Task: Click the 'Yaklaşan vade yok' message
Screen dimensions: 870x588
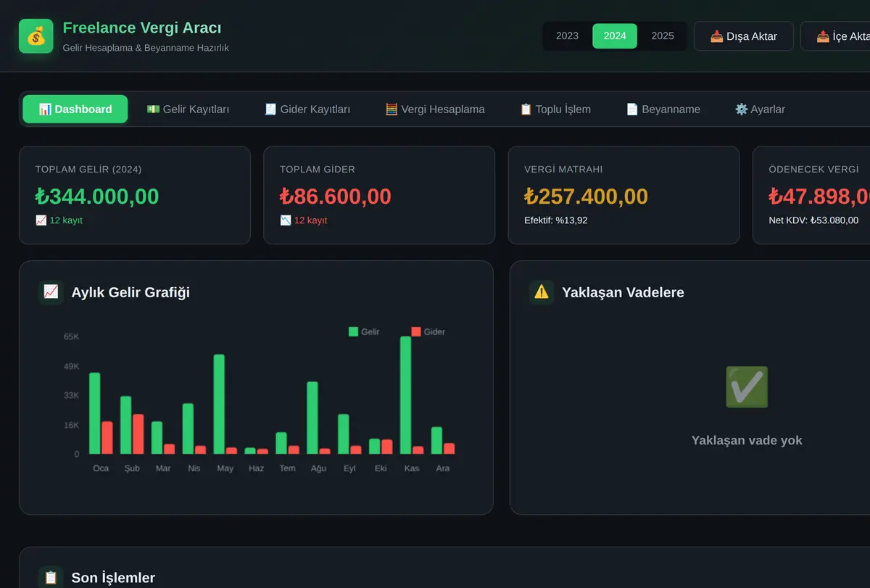Action: coord(747,440)
